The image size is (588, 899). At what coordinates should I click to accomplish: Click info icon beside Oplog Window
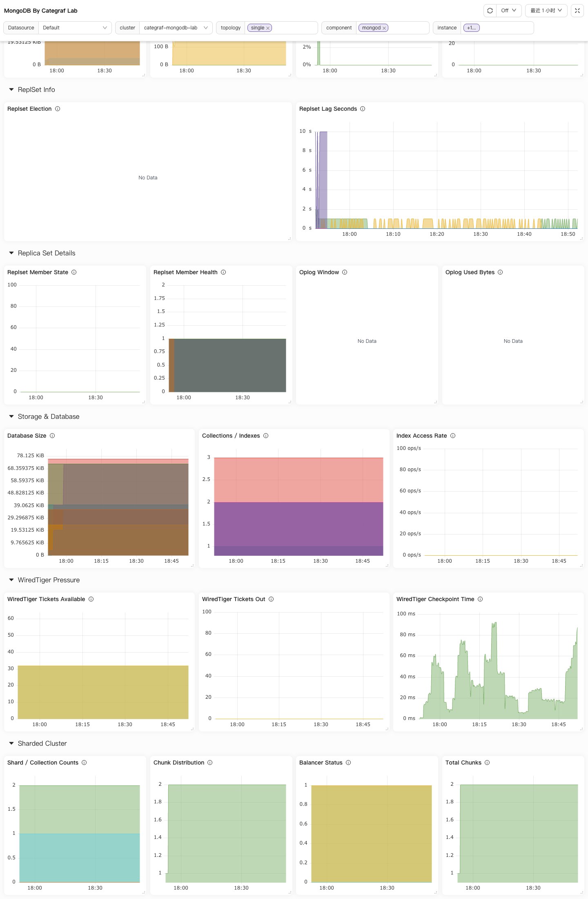click(345, 272)
